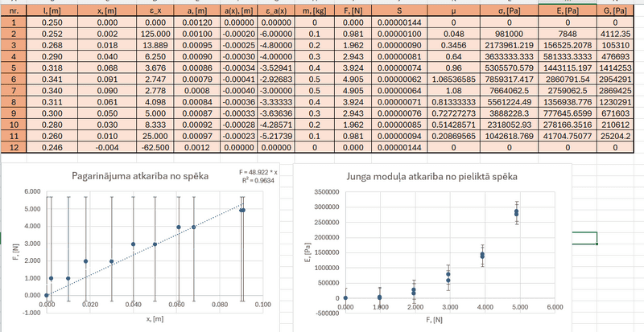Click cell containing 3888228.3
This screenshot has width=644, height=332.
coord(510,113)
